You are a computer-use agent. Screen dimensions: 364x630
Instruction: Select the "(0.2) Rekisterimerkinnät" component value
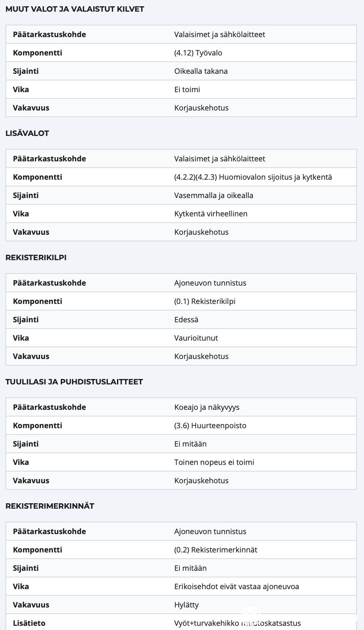[215, 550]
